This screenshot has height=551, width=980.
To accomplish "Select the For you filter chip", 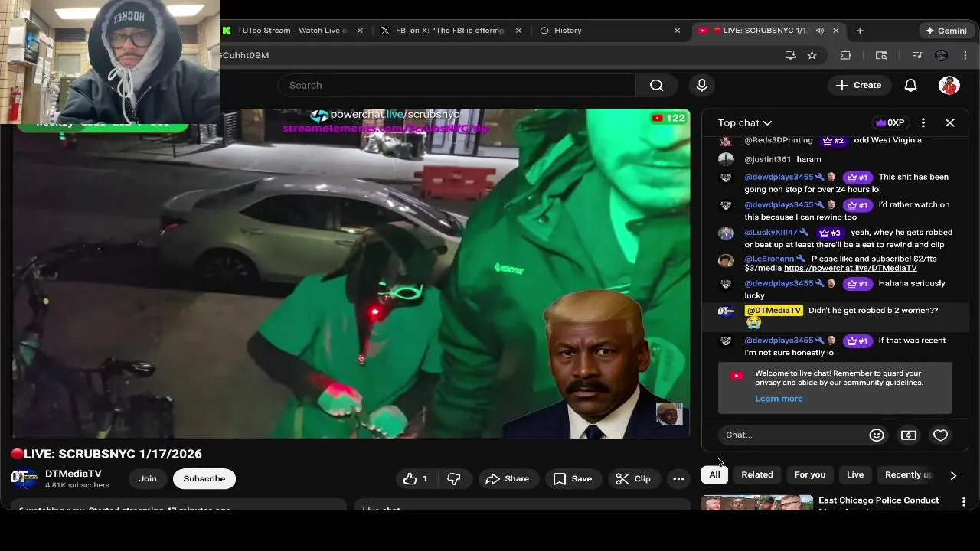I will 810,474.
